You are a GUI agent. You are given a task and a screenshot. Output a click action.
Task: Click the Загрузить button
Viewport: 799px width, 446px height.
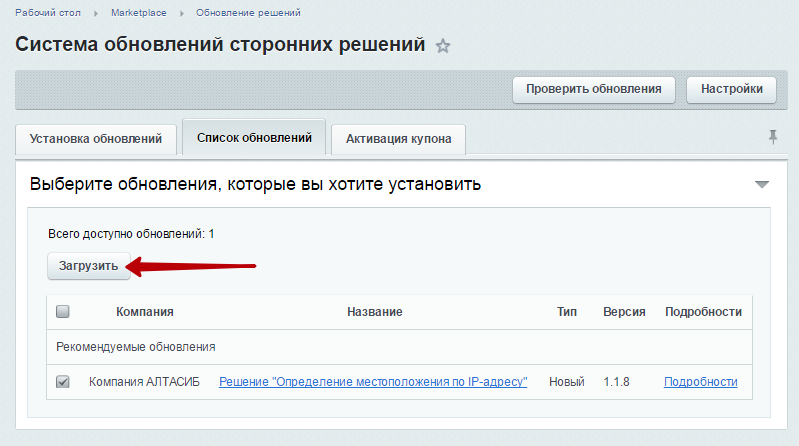(89, 266)
